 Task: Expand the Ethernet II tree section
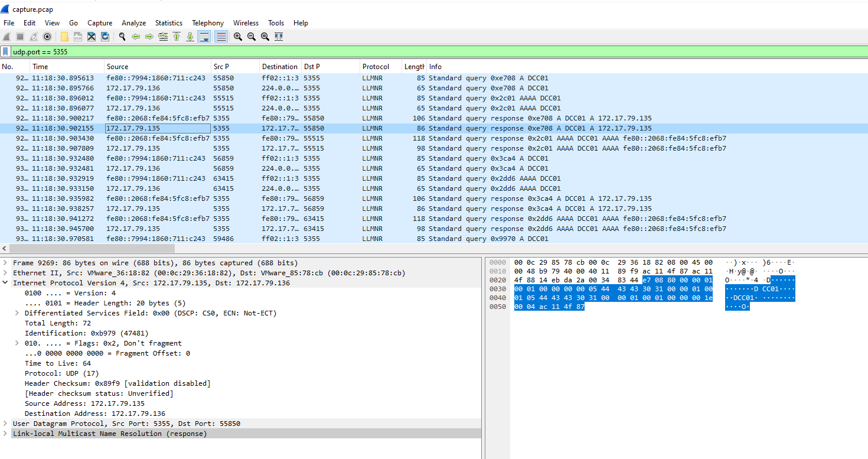click(5, 273)
